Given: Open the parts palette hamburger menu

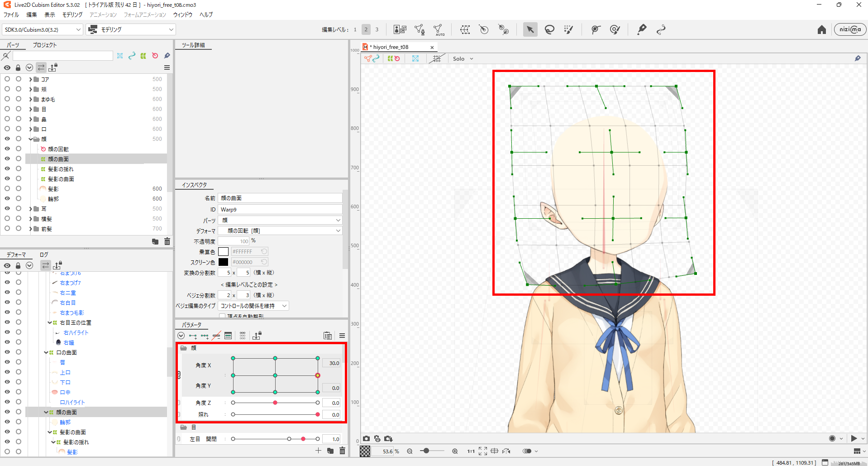Looking at the screenshot, I should [x=167, y=67].
